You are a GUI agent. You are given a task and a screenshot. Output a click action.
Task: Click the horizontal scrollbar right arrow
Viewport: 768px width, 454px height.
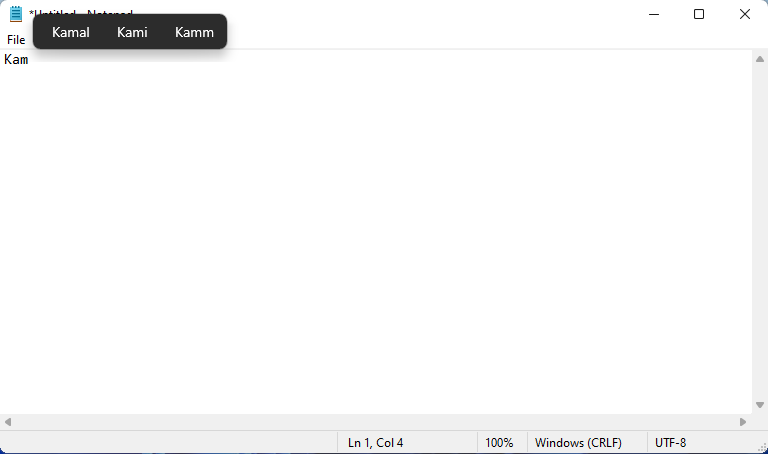point(743,422)
